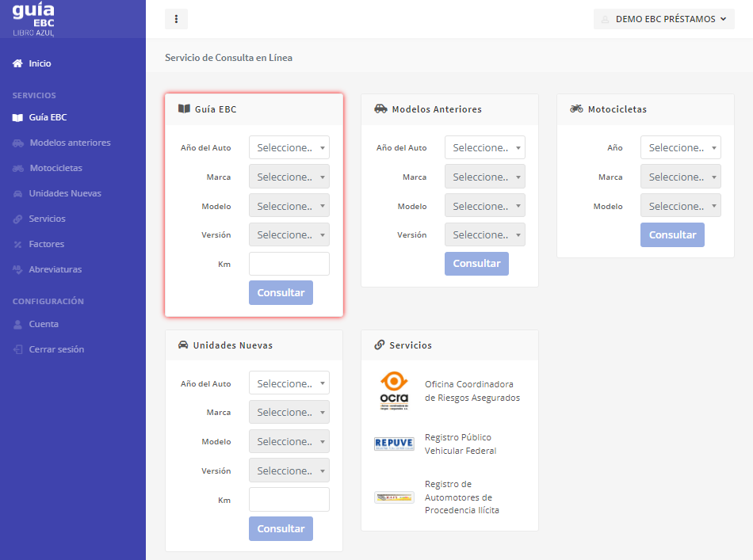The height and width of the screenshot is (560, 753).
Task: Open Año del Auto dropdown in Unidades Nuevas
Action: [x=289, y=383]
